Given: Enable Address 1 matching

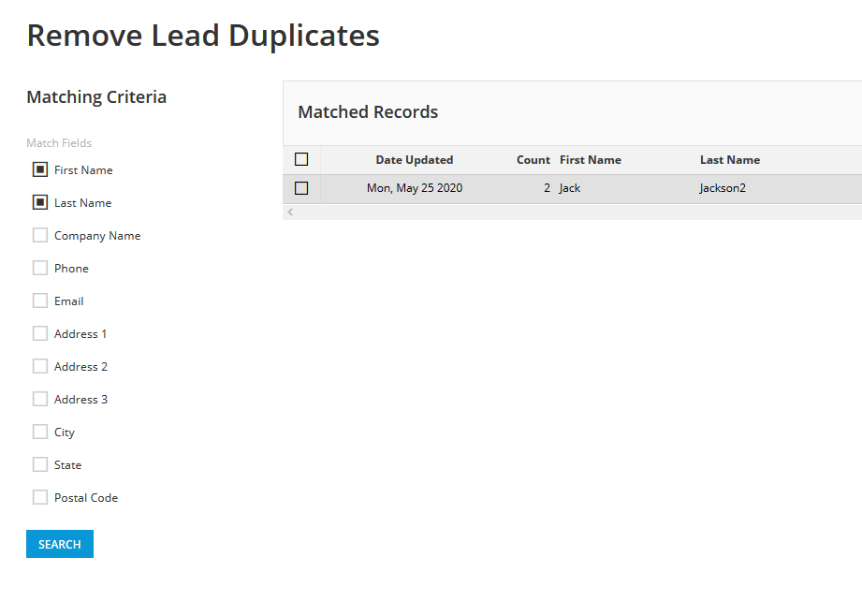Looking at the screenshot, I should [40, 334].
